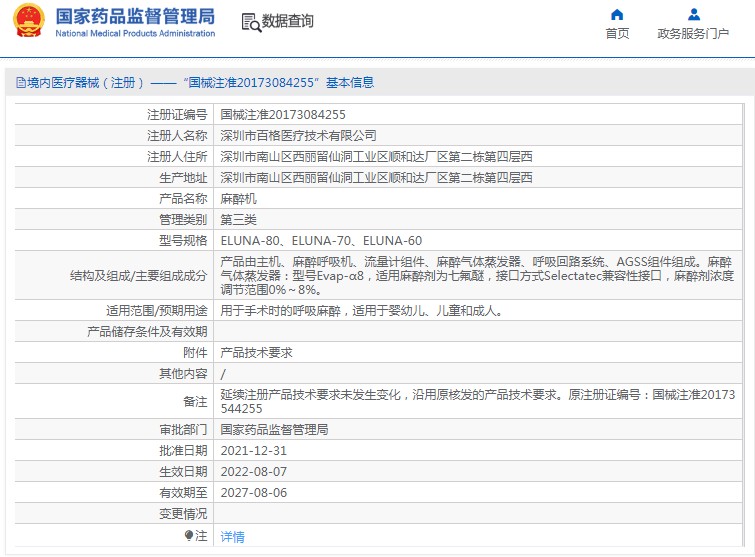This screenshot has height=557, width=755.
Task: Go to 首页 home page label
Action: click(x=617, y=34)
